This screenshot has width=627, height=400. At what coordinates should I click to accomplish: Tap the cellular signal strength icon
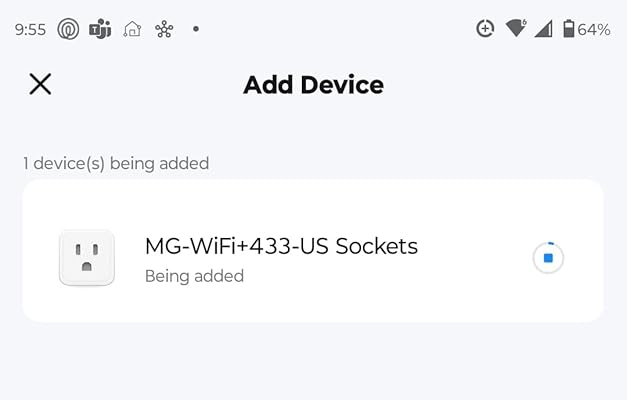pos(543,29)
